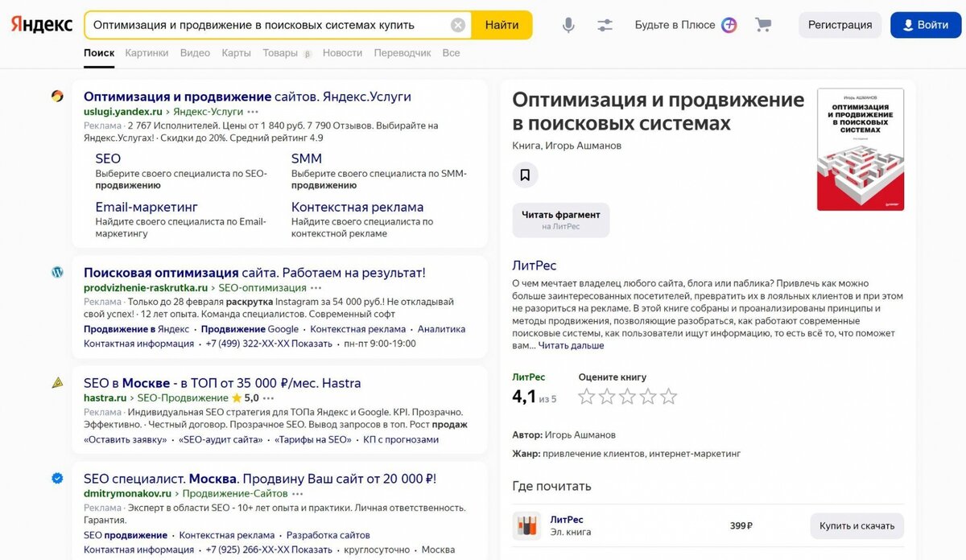
Task: Open options menu for hastra.ru result
Action: [266, 397]
